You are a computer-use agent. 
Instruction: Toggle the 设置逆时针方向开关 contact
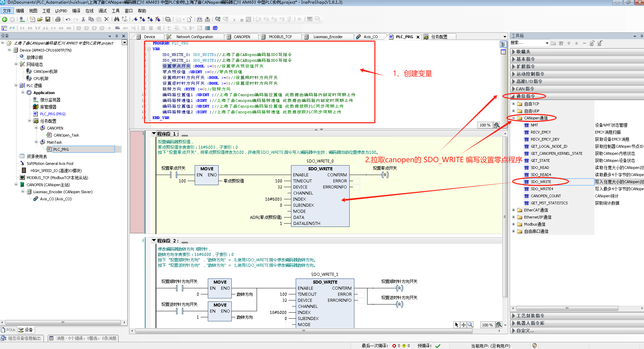180,311
